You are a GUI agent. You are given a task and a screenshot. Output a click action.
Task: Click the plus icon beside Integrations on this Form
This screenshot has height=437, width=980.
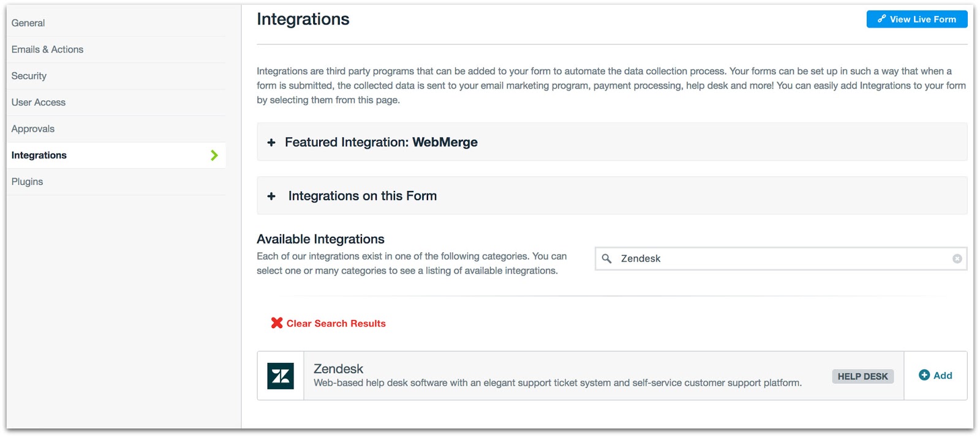271,196
